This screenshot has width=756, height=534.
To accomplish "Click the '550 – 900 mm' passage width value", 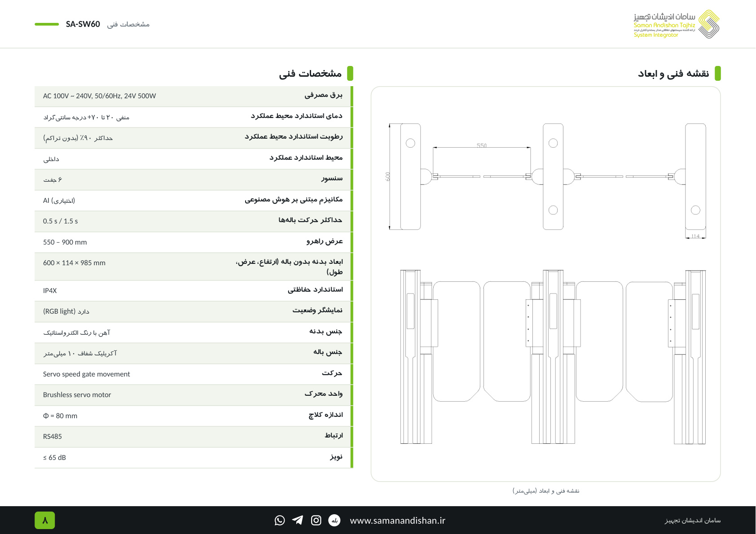I will (x=65, y=242).
